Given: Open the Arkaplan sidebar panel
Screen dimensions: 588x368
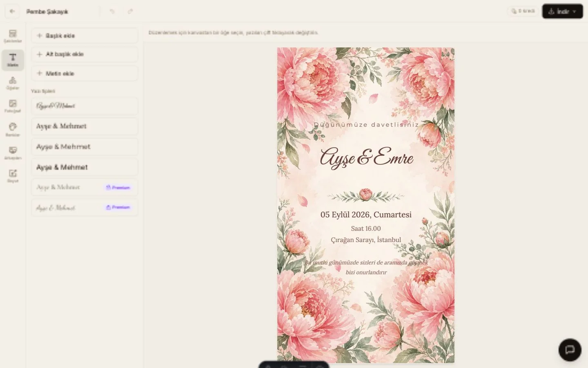Looking at the screenshot, I should (x=13, y=153).
